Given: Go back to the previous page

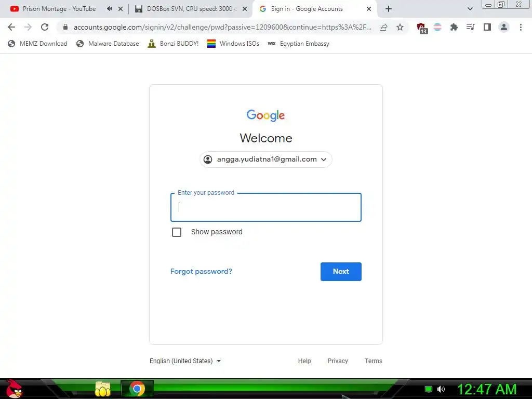Looking at the screenshot, I should coord(11,27).
